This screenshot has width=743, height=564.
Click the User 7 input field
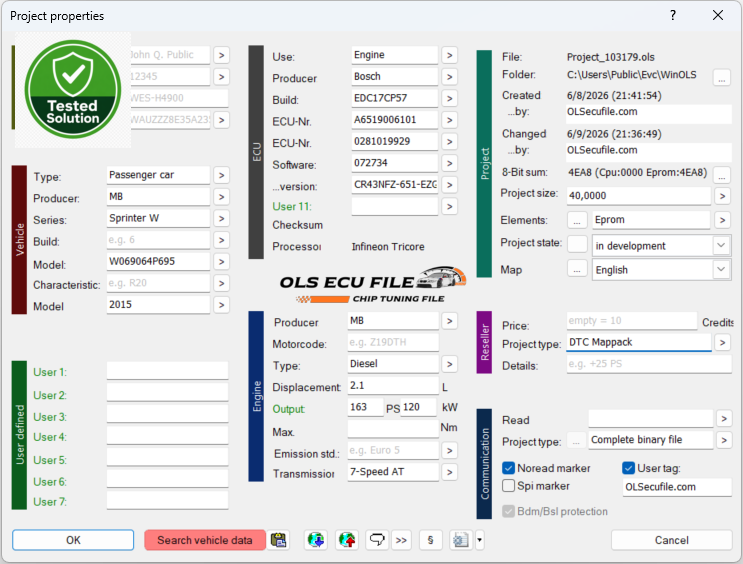point(167,500)
